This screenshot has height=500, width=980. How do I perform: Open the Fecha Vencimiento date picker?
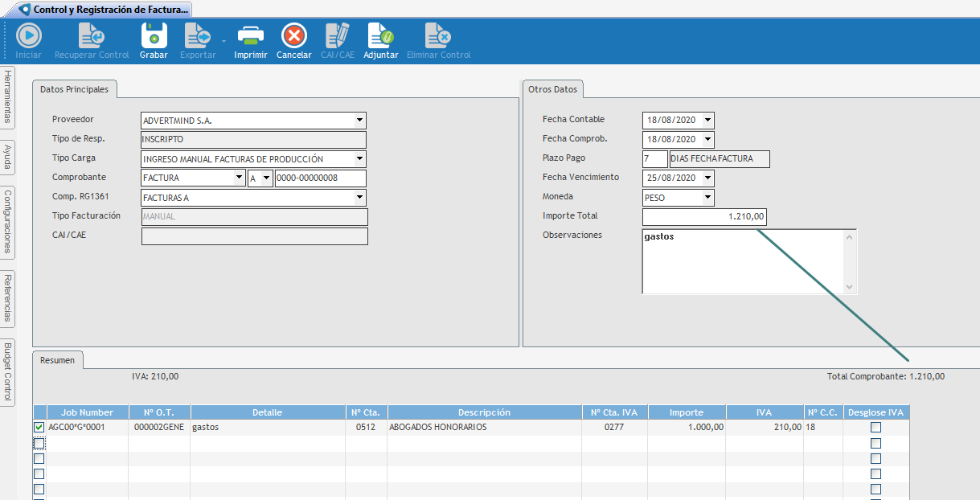click(x=707, y=178)
